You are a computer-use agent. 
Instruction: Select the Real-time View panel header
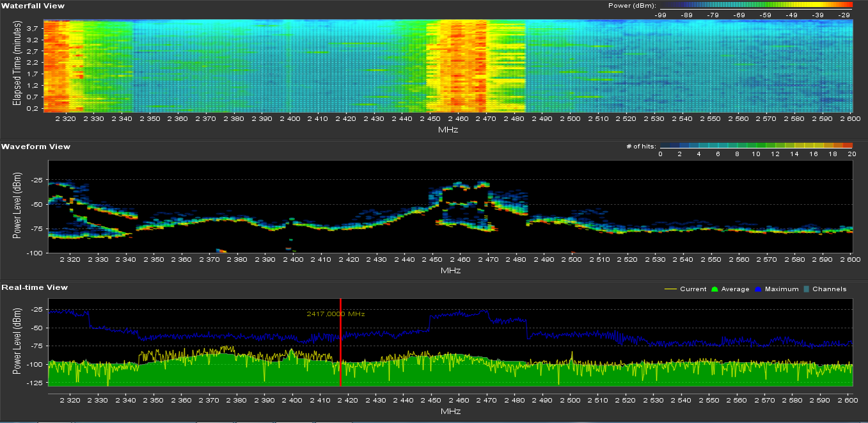35,287
